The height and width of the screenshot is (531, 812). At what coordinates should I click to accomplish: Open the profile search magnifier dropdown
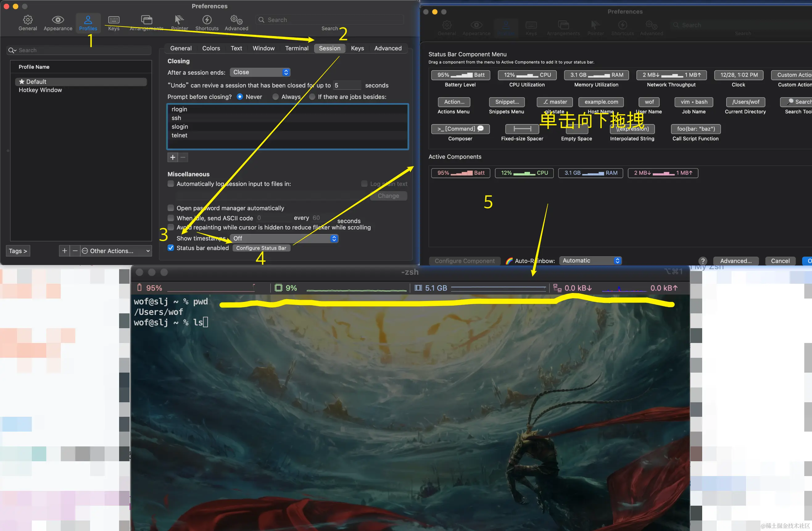(12, 51)
